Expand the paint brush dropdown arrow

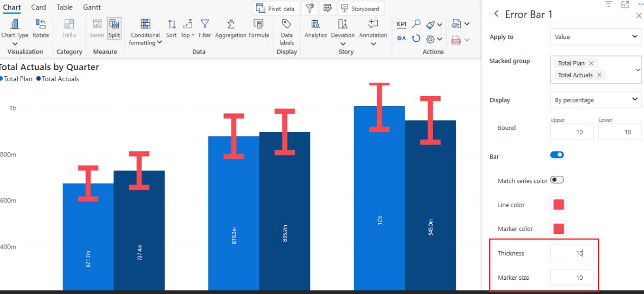point(440,24)
